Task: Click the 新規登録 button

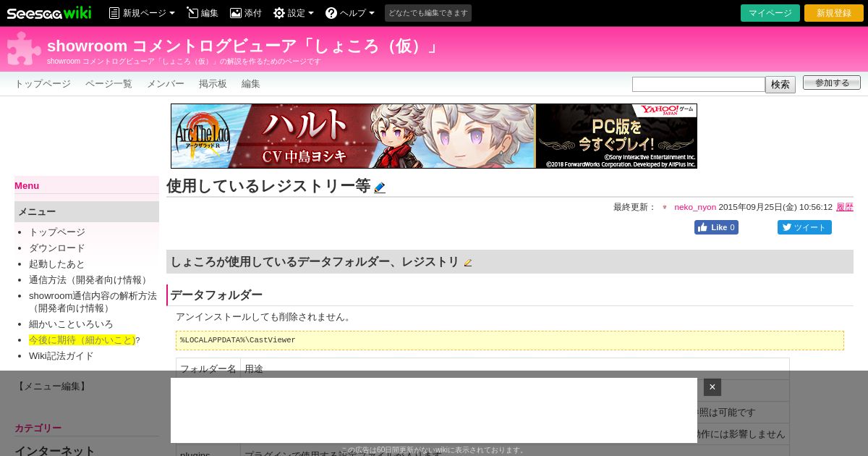Action: coord(834,13)
